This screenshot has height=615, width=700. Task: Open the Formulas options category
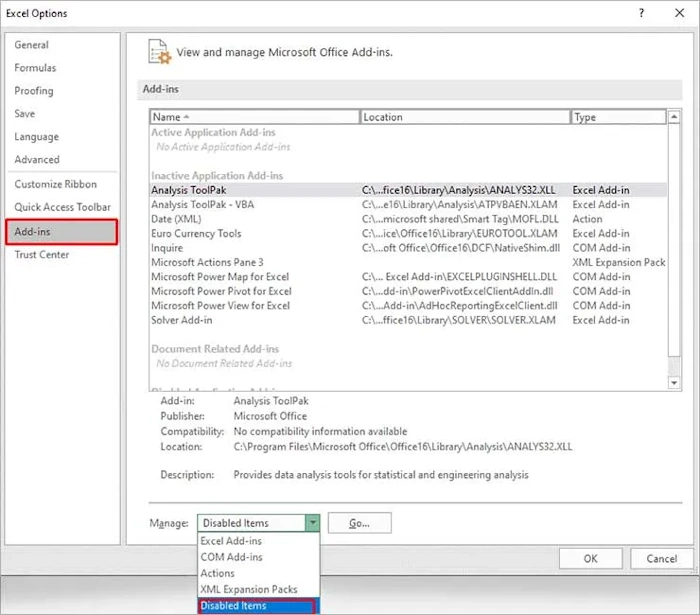point(35,68)
